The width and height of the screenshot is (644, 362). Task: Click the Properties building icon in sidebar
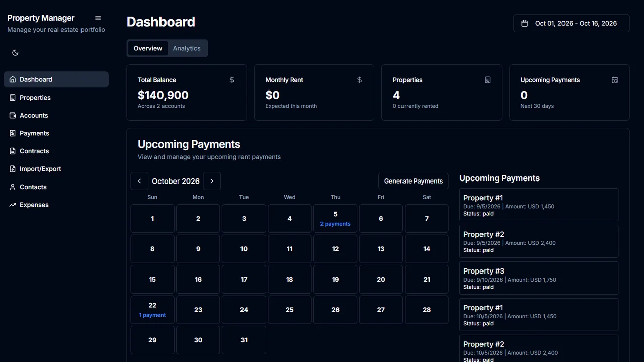tap(13, 98)
